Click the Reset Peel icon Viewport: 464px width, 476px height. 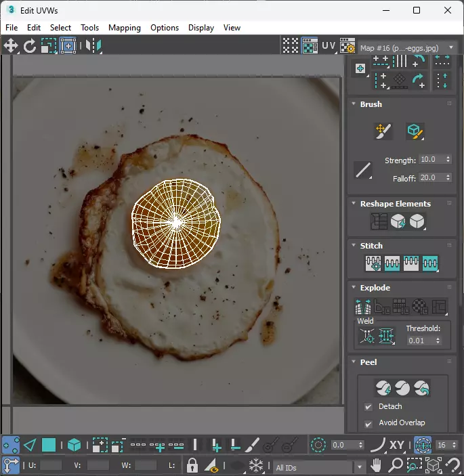click(422, 388)
